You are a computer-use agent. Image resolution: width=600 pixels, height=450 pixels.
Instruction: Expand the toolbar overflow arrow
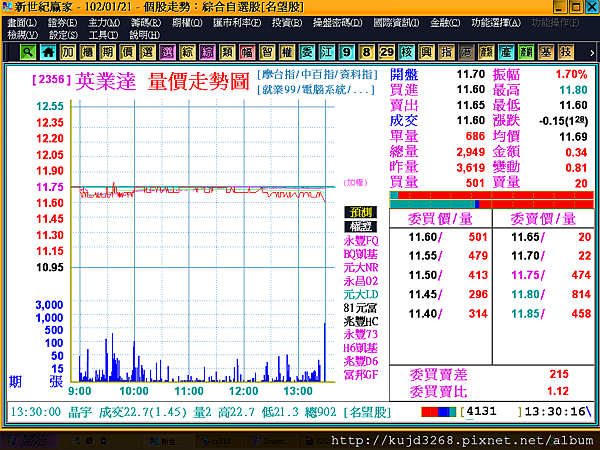pos(592,53)
